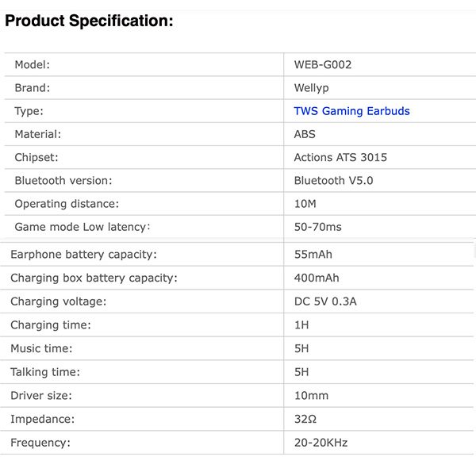Select the ABS material value
Screen dimensions: 476x476
[x=305, y=134]
